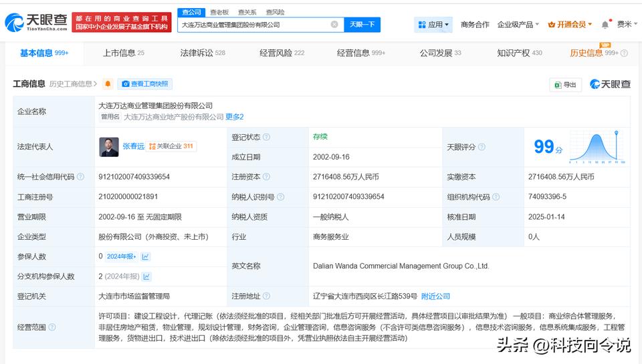Clear the search box with the X icon
The height and width of the screenshot is (364, 642).
334,25
